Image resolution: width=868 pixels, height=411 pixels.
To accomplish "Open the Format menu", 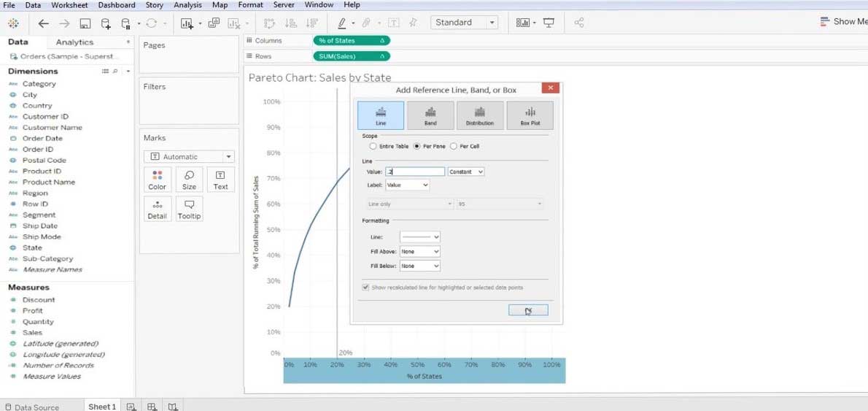I will pyautogui.click(x=251, y=5).
